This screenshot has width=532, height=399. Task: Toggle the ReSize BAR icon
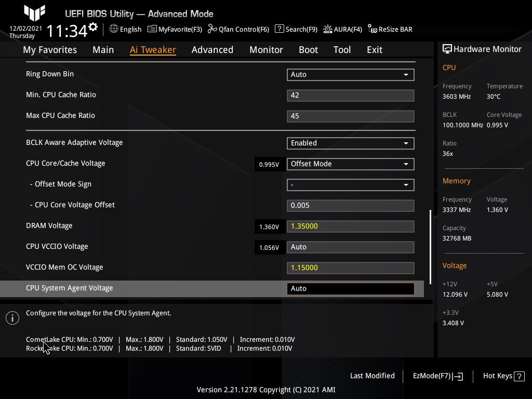coord(372,29)
